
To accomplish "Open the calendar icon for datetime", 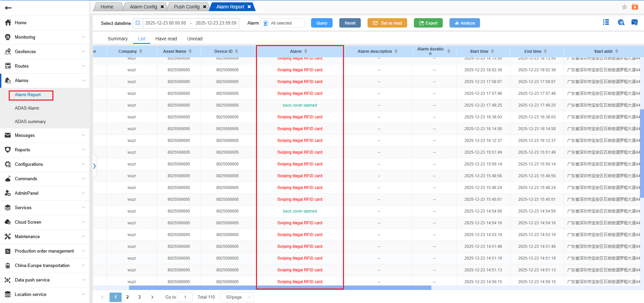I will click(138, 23).
